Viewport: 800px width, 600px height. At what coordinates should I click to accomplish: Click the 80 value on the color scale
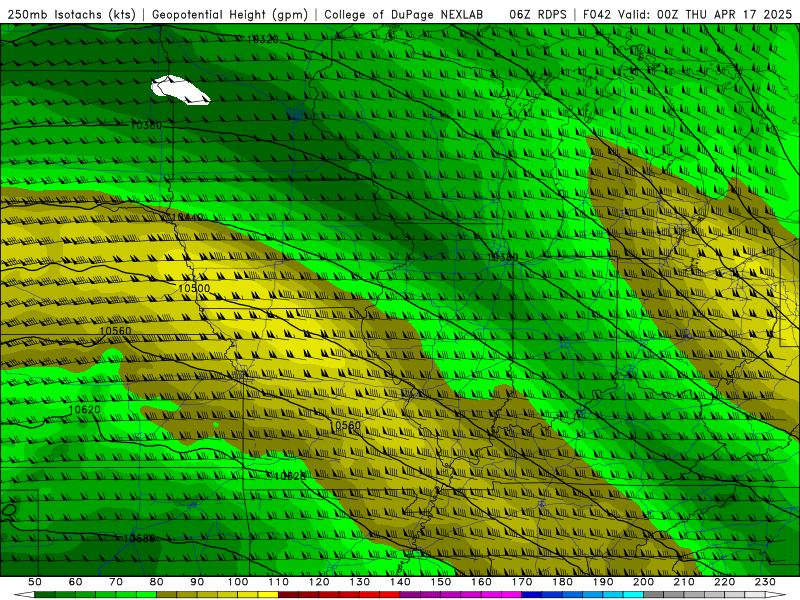157,582
